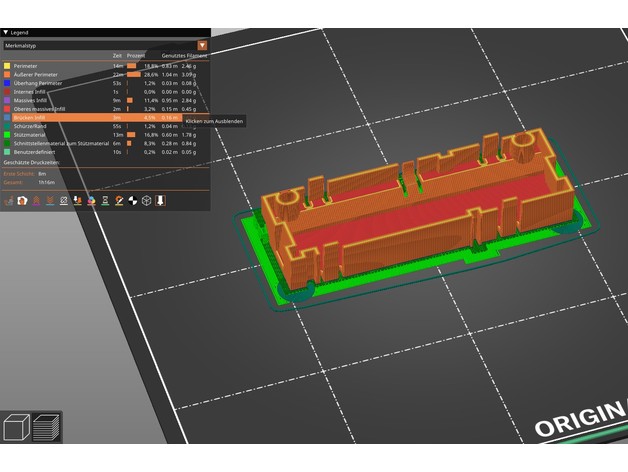Image resolution: width=628 pixels, height=472 pixels.
Task: Select the Massives Infill legend entry
Action: coord(34,100)
